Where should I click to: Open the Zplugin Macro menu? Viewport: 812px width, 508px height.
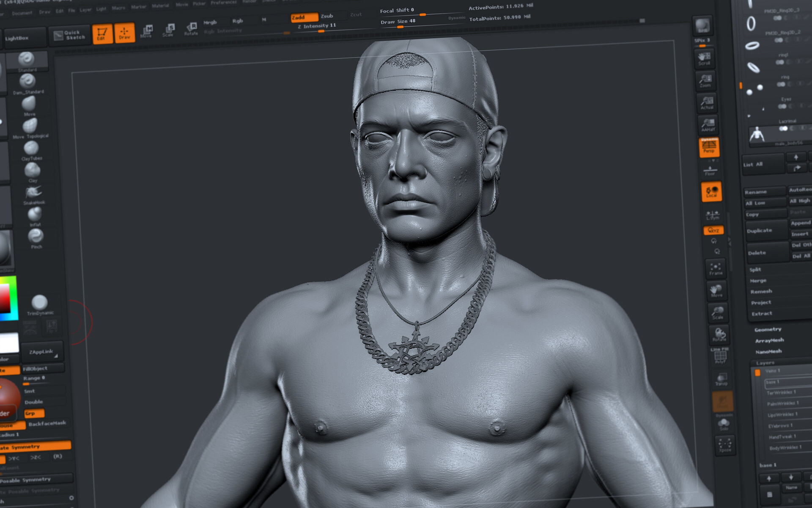click(x=118, y=7)
